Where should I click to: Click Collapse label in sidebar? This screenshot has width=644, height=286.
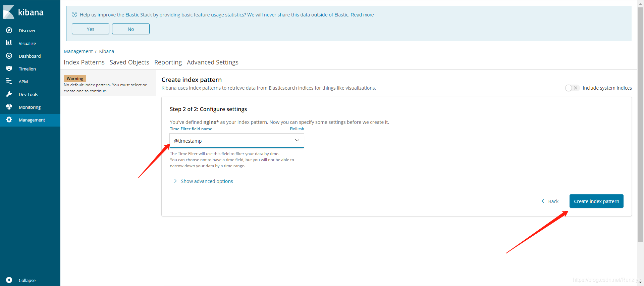pos(27,280)
